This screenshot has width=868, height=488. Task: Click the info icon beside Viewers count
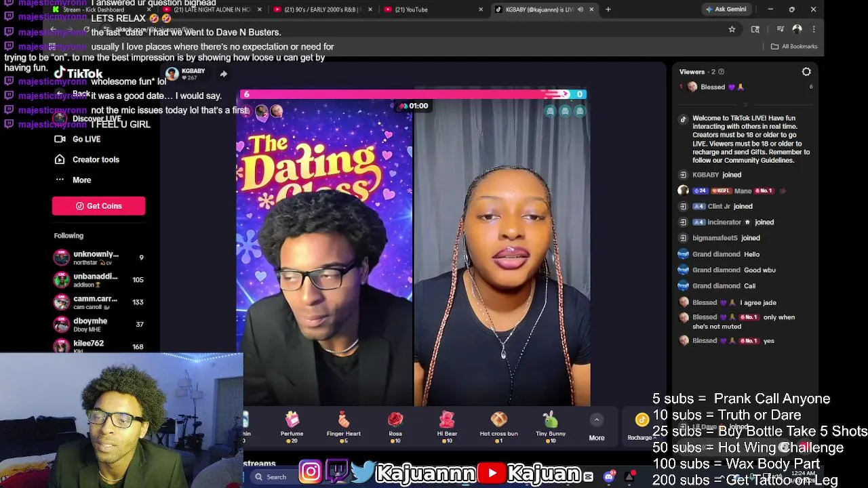[721, 72]
